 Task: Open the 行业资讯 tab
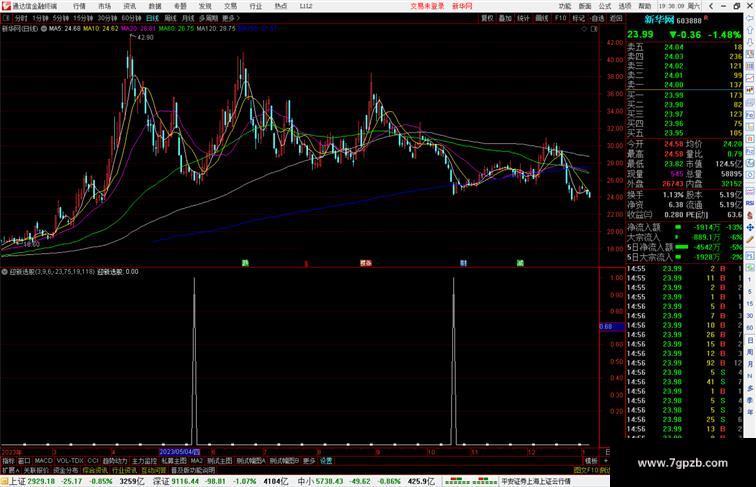(x=125, y=470)
